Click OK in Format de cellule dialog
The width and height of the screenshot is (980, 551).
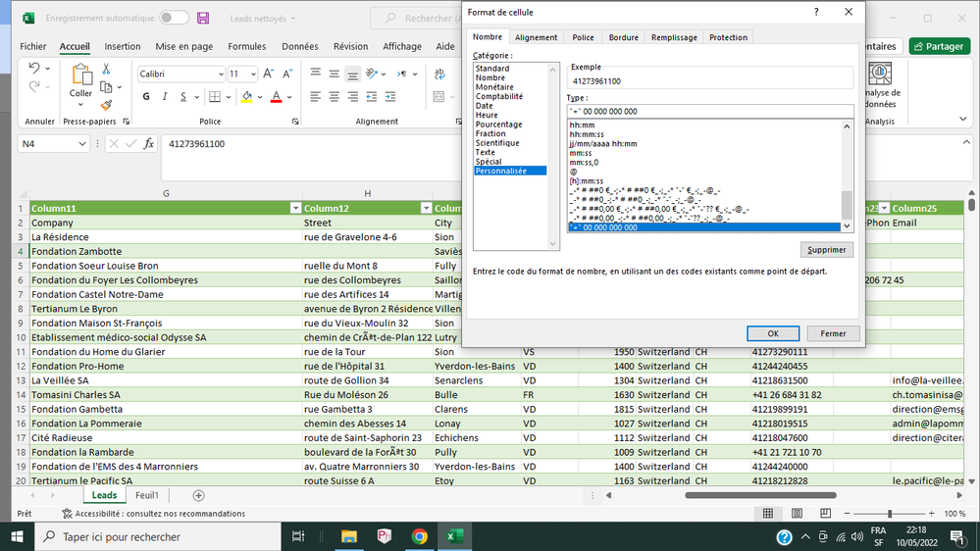click(772, 333)
